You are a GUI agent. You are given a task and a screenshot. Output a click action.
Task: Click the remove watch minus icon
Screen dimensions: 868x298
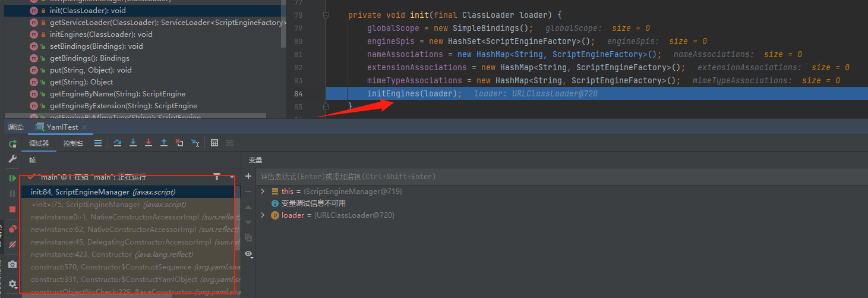click(x=248, y=192)
